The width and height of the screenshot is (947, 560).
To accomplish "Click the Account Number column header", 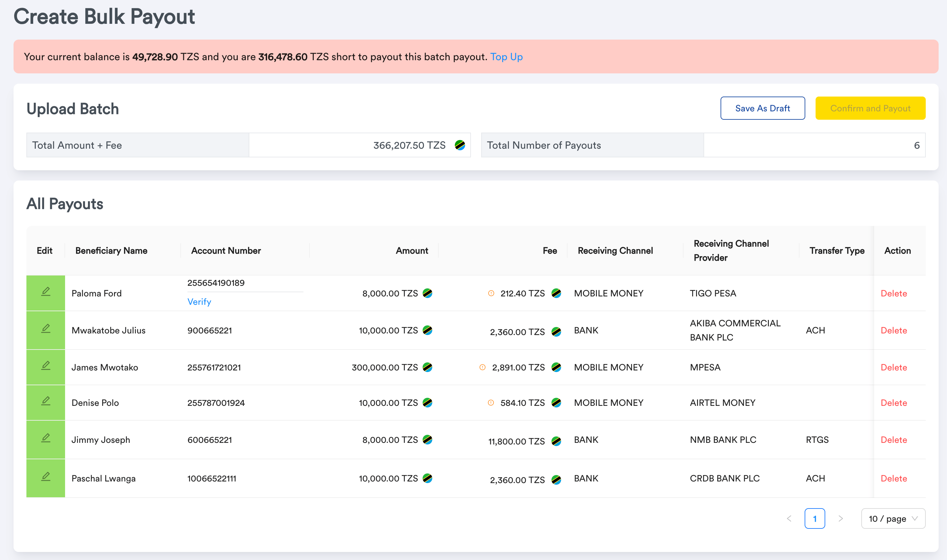I will coord(226,251).
